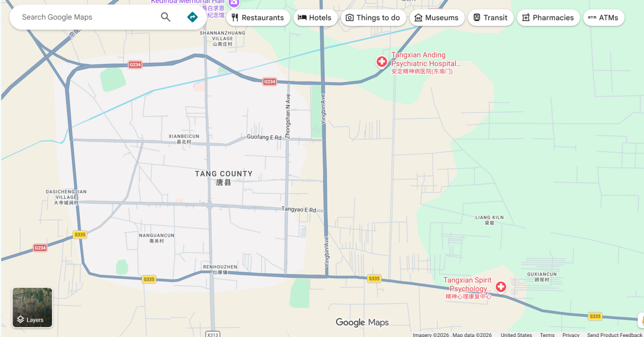644x337 pixels.
Task: Open the Transit filter chip
Action: (x=490, y=18)
